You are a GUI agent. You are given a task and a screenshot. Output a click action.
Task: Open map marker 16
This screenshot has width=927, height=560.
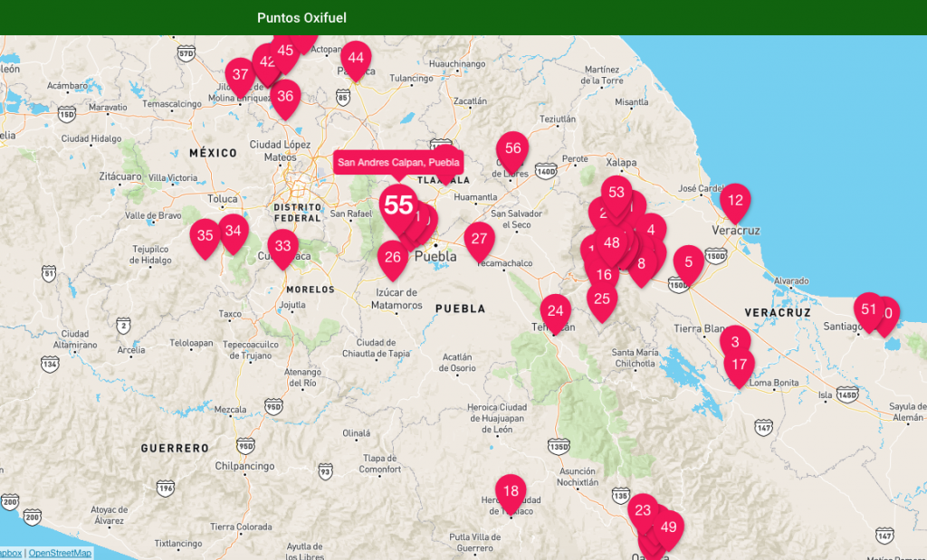tap(602, 277)
